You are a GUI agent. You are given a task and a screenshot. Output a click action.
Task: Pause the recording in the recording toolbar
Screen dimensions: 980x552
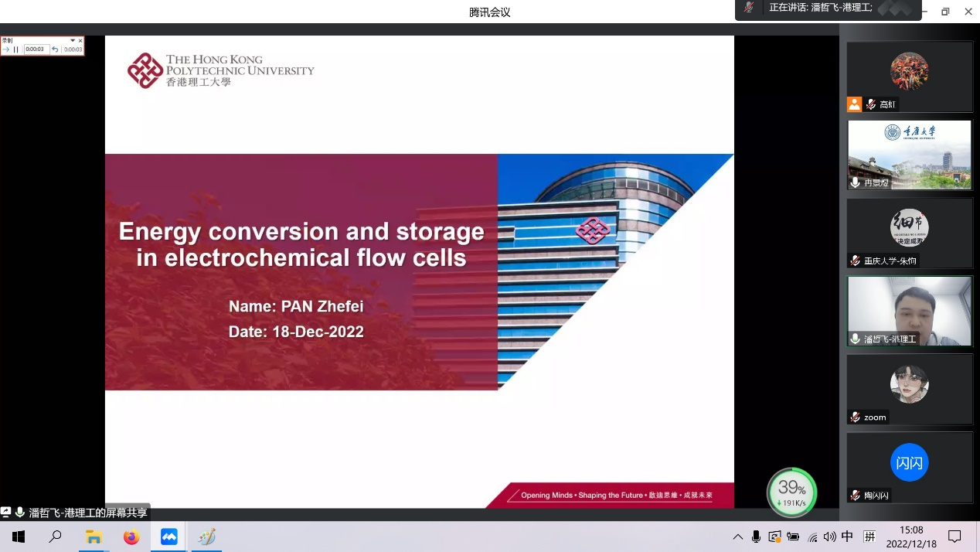pos(15,49)
